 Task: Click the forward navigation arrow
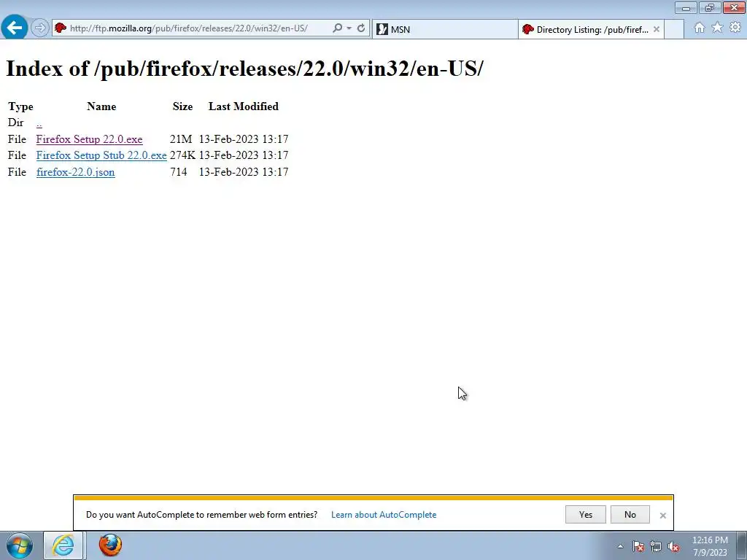[40, 28]
